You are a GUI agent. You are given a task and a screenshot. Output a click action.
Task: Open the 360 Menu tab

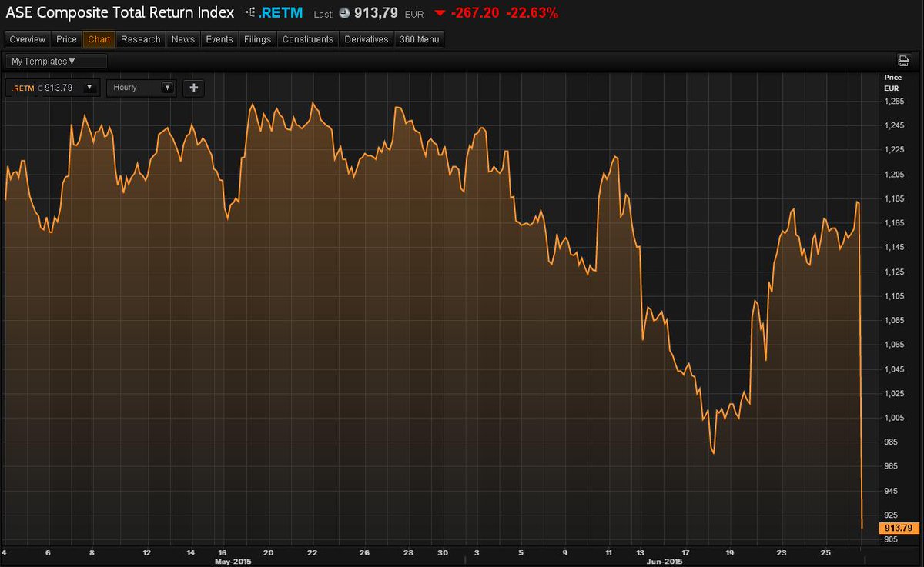click(x=420, y=39)
